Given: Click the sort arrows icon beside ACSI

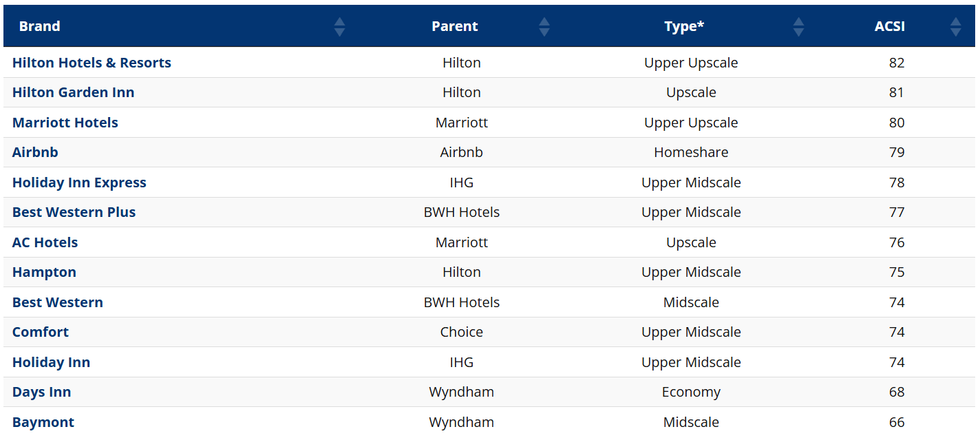Looking at the screenshot, I should click(955, 27).
